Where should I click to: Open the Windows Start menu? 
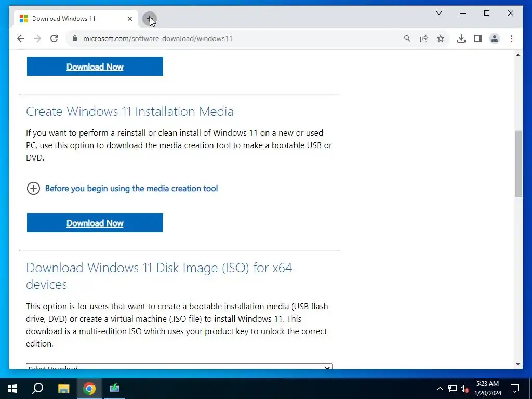[x=12, y=389]
